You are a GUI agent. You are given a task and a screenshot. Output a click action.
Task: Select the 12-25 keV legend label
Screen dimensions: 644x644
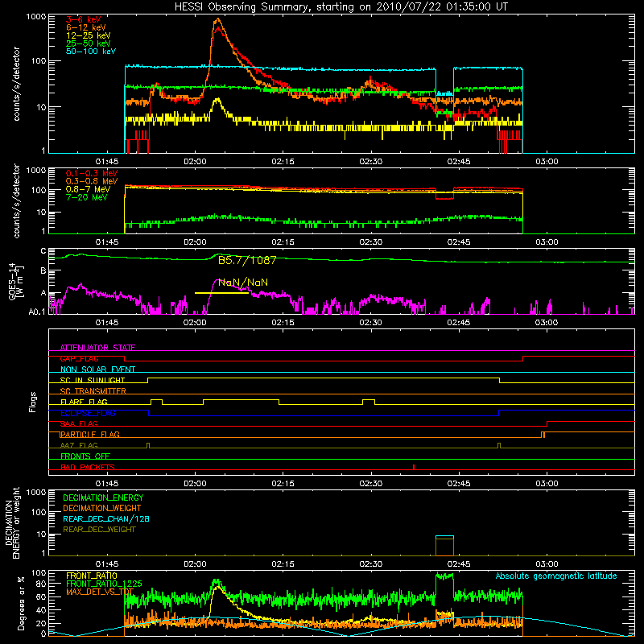[89, 35]
